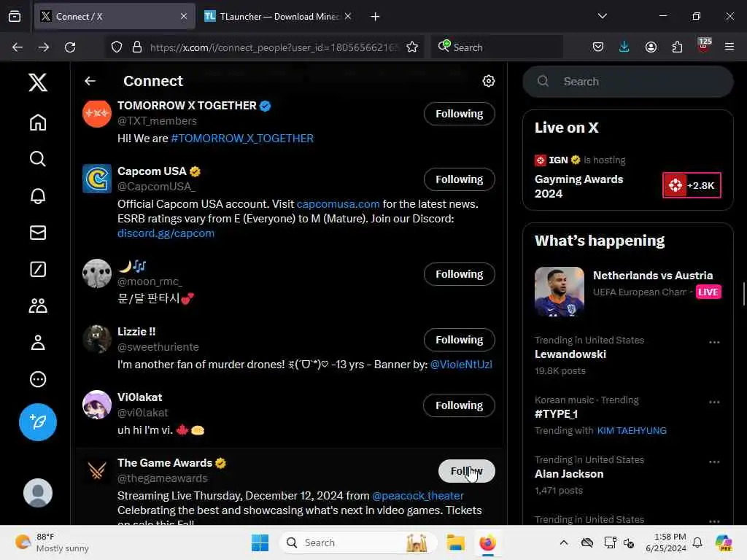
Task: Open Firefox hamburger application menu
Action: 729,47
